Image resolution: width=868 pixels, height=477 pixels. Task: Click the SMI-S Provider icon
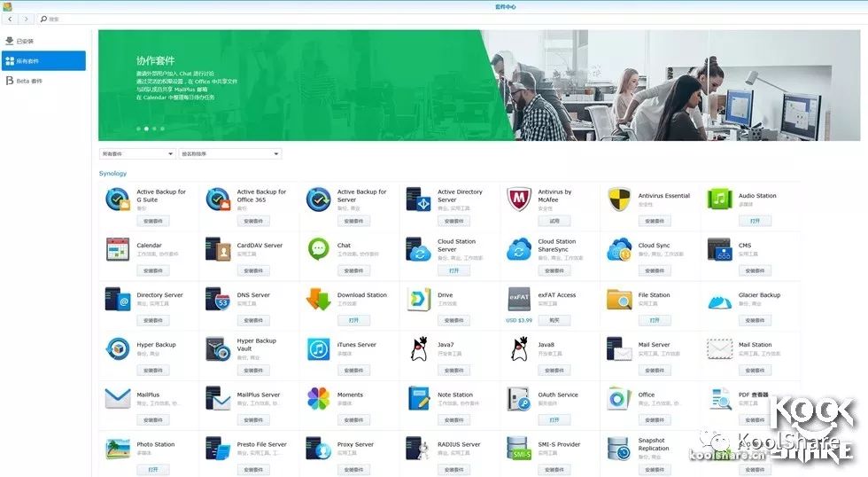pos(519,449)
